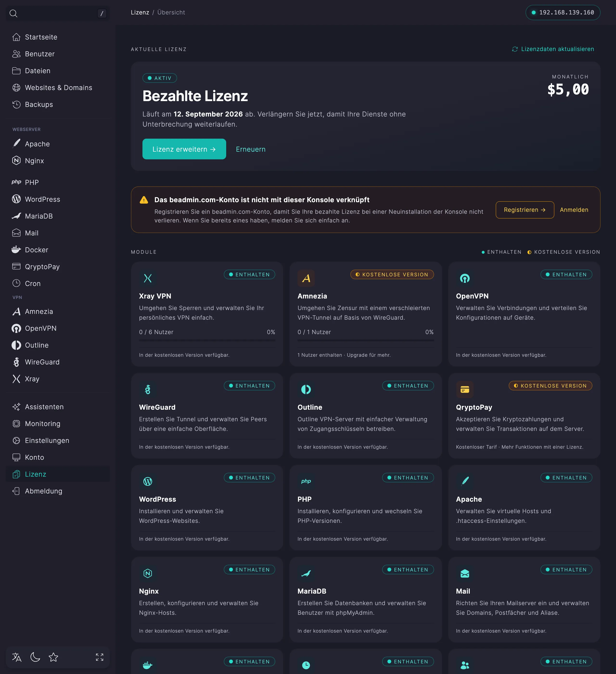This screenshot has width=616, height=674.
Task: Open the language switcher icon
Action: tap(17, 657)
